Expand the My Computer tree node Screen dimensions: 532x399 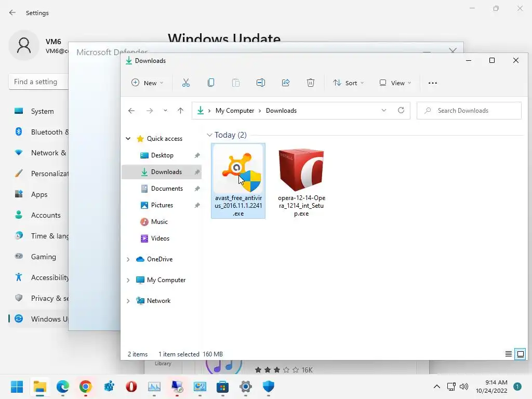tap(128, 280)
